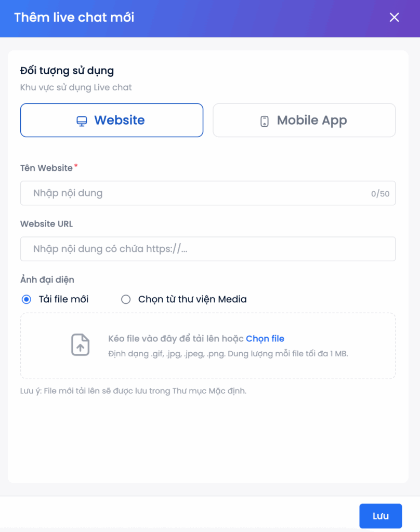Viewport: 420px width, 532px height.
Task: Click the monitor icon beside Website
Action: coord(82,121)
